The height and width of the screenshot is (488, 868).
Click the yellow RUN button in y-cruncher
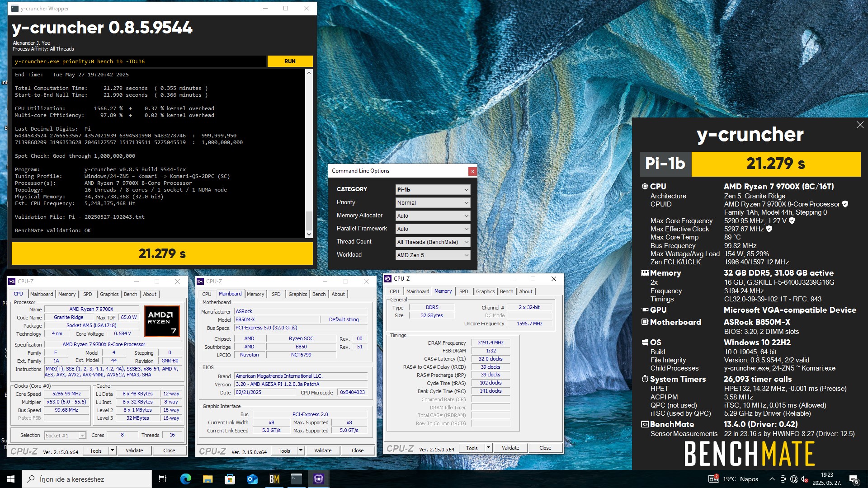(290, 61)
